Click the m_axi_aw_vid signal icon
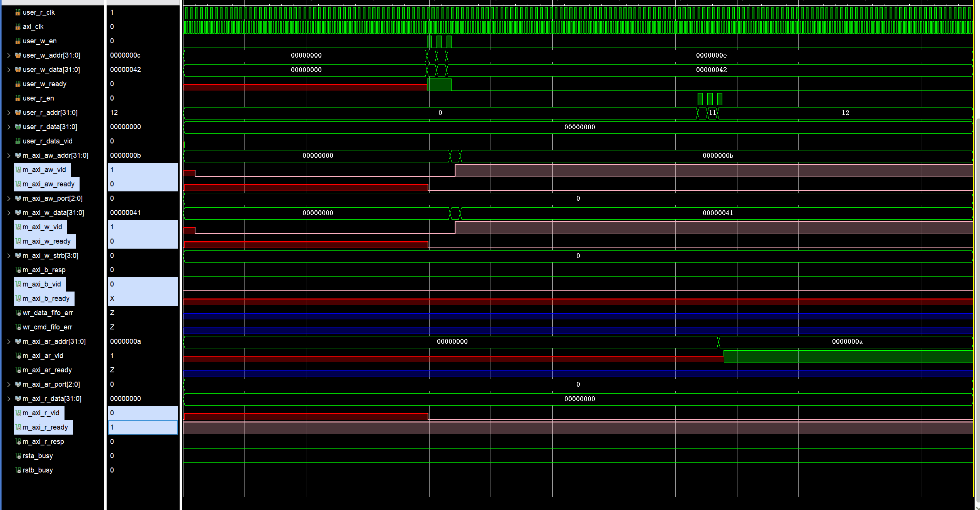Screen dimensions: 980x510 pos(18,170)
